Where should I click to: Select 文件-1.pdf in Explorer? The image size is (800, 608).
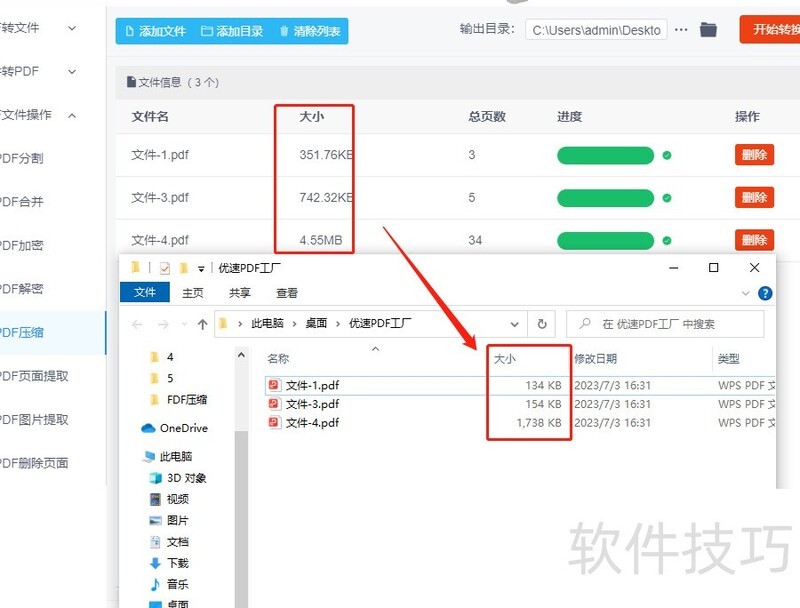click(312, 385)
